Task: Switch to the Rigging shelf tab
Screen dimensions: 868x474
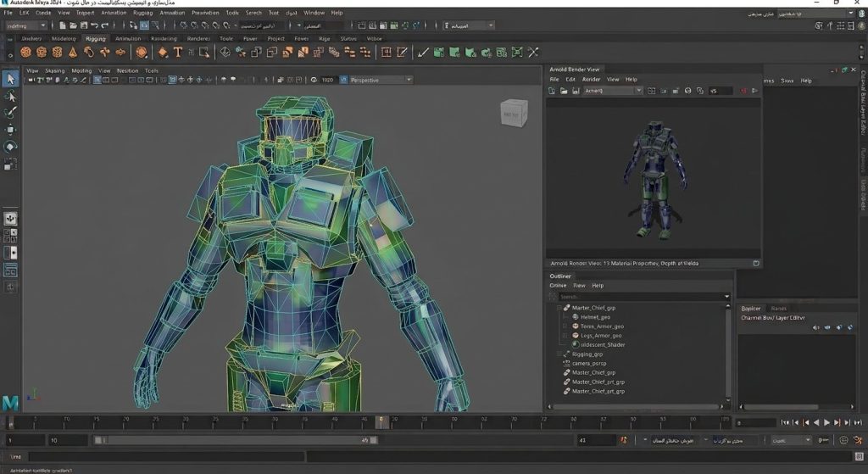Action: [95, 39]
